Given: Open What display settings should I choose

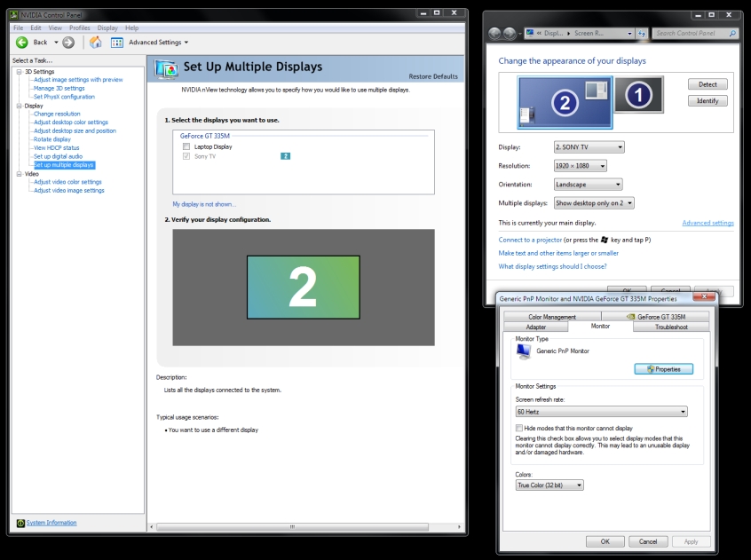Looking at the screenshot, I should click(x=552, y=266).
